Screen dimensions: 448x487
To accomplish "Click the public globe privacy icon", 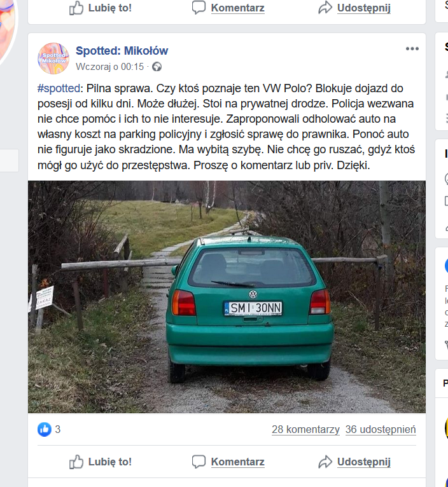I will 157,67.
